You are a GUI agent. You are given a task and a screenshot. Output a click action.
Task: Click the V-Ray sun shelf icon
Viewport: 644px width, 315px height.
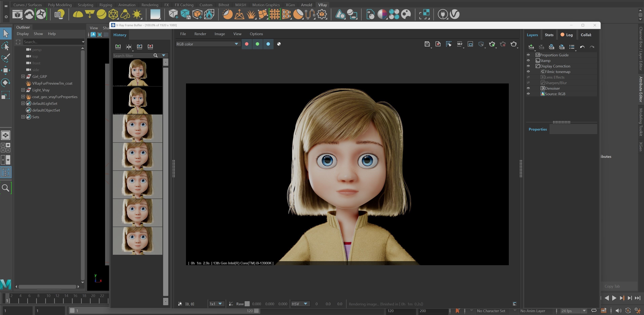(137, 14)
